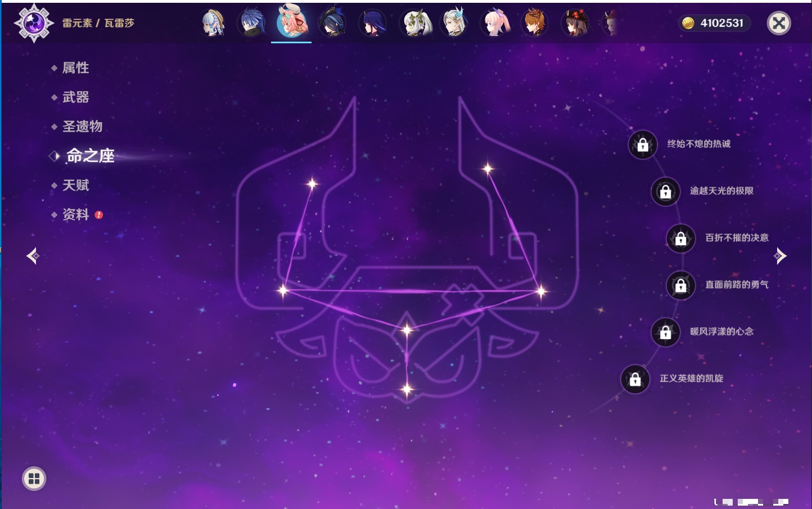Click the red alert badge beside 资料
Viewport: 812px width, 509px height.
(x=99, y=215)
